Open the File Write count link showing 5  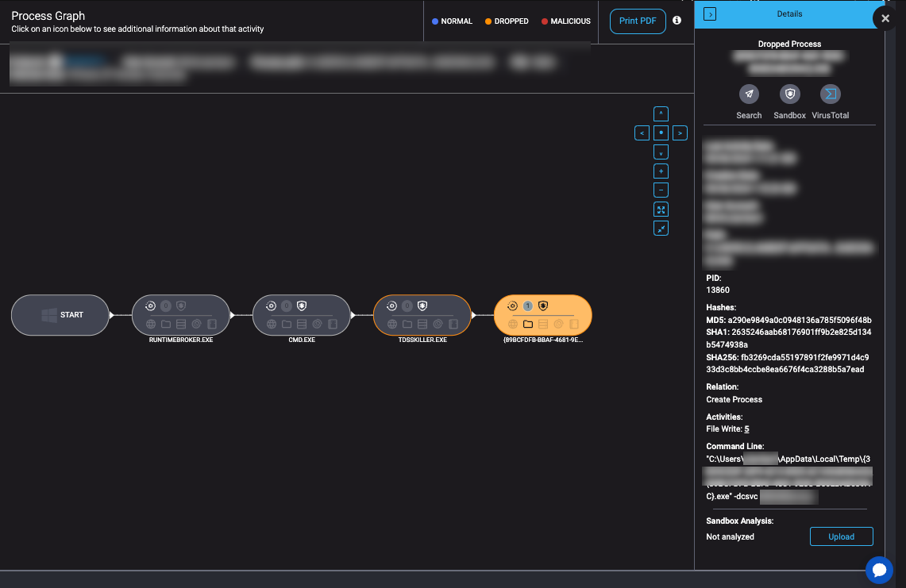[746, 429]
